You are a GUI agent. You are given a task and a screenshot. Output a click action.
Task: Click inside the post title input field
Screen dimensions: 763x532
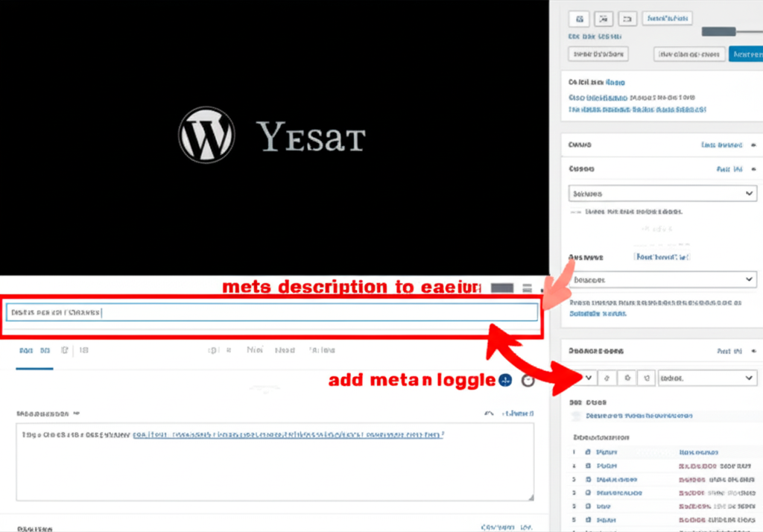point(268,311)
